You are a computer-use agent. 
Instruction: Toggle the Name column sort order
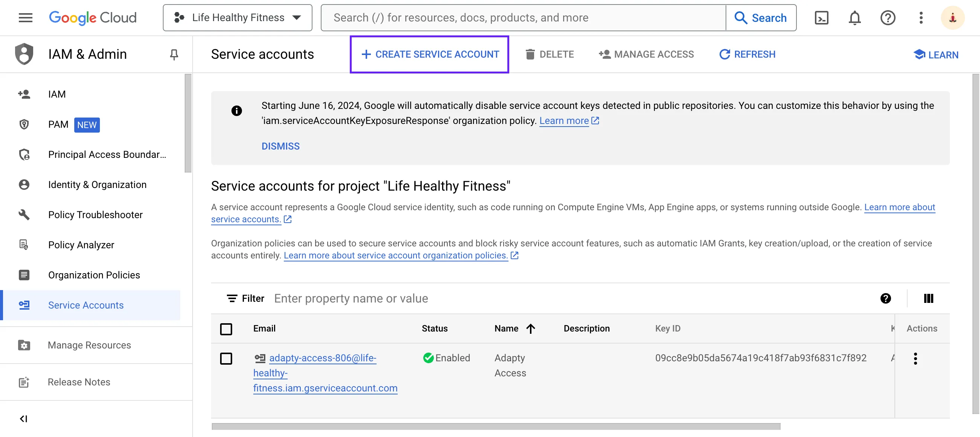click(530, 329)
